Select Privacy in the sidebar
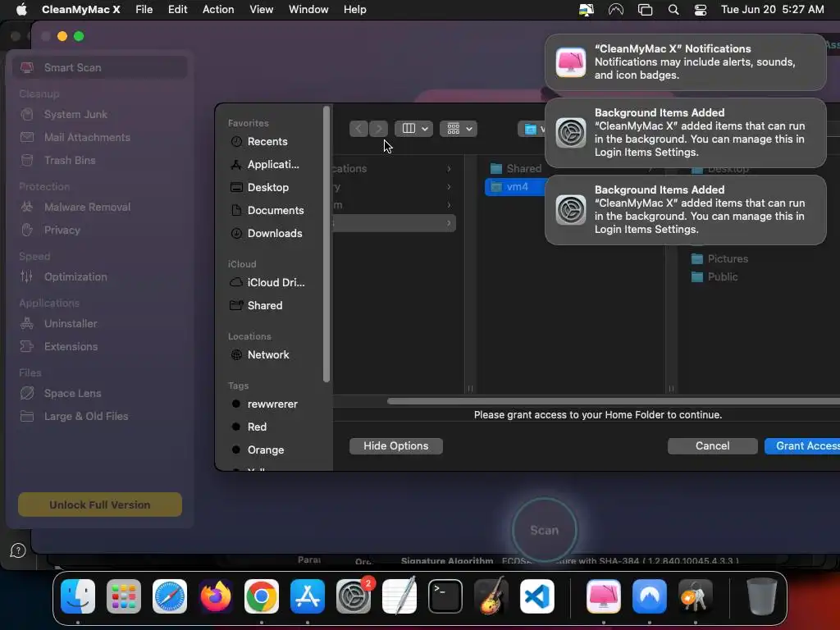 [x=62, y=230]
